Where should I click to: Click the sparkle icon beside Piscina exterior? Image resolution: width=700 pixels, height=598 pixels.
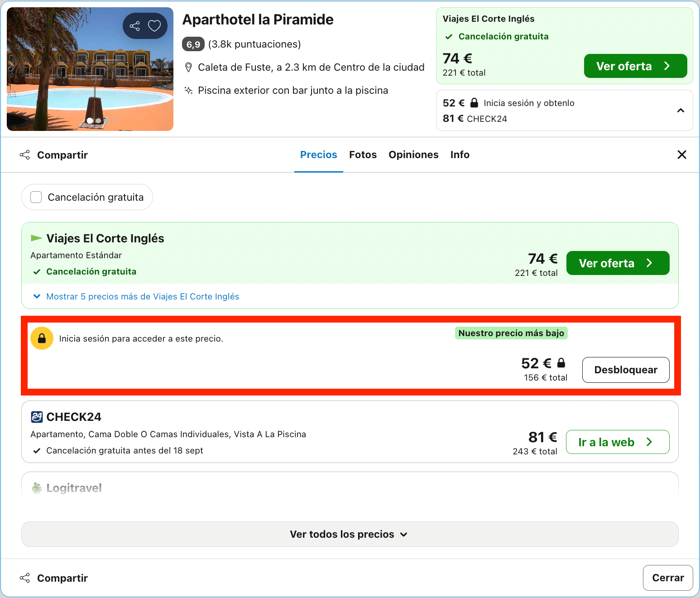(x=188, y=90)
